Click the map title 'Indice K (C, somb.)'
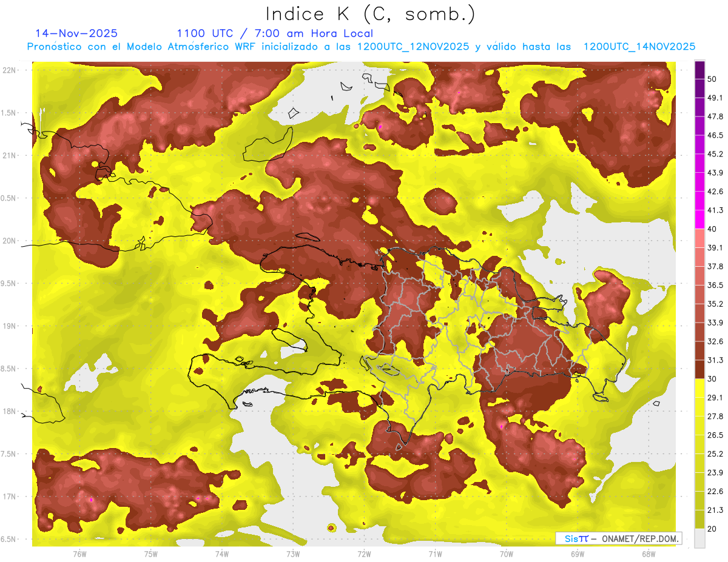728x562 pixels. pos(370,14)
